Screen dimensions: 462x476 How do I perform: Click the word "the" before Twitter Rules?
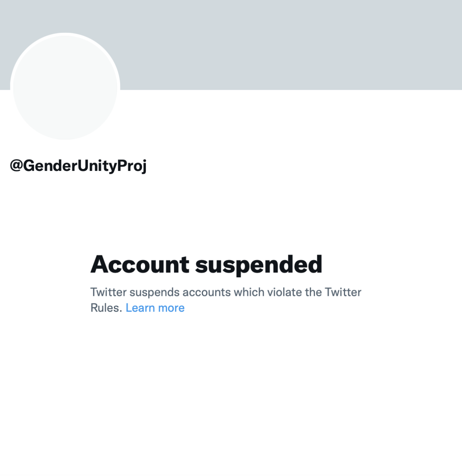(x=313, y=292)
